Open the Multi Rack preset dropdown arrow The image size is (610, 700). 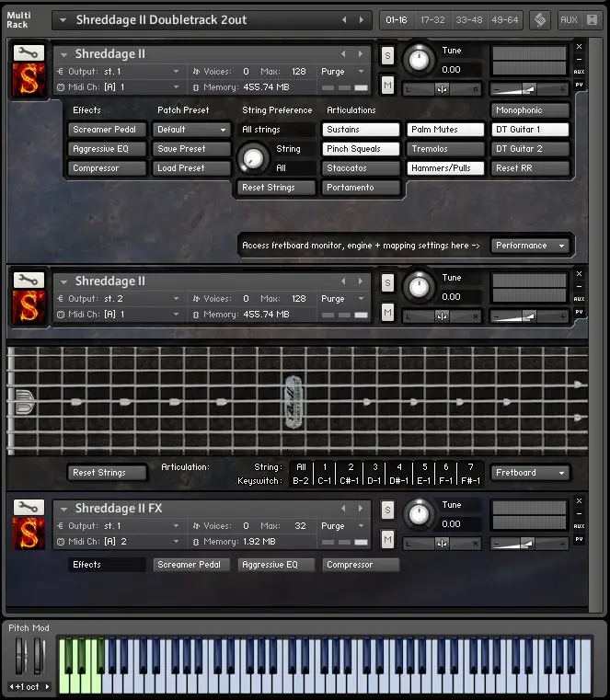tap(63, 20)
